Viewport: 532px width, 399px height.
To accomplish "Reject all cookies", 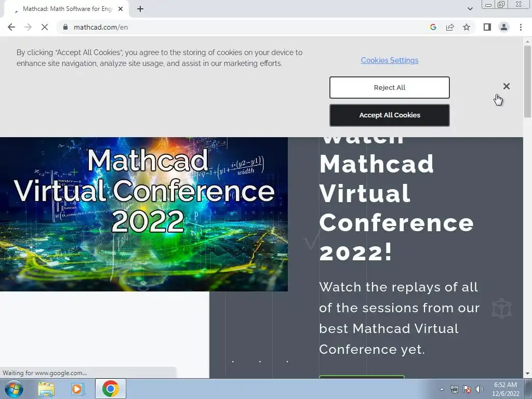I will (390, 87).
